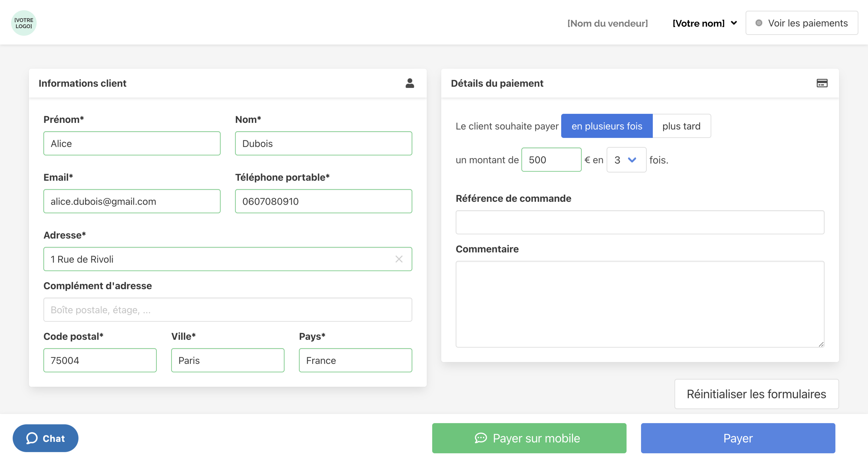868x464 pixels.
Task: Click the Téléphone portable field
Action: 324,201
